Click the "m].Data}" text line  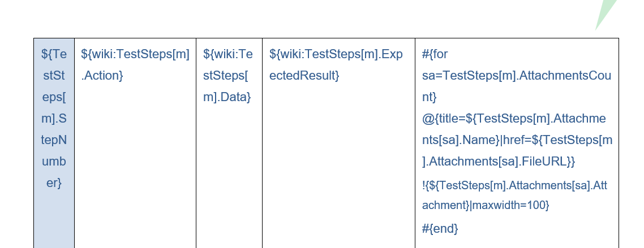227,97
